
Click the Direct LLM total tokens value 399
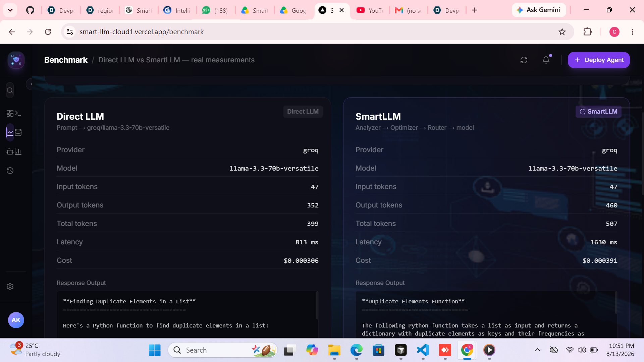coord(313,224)
